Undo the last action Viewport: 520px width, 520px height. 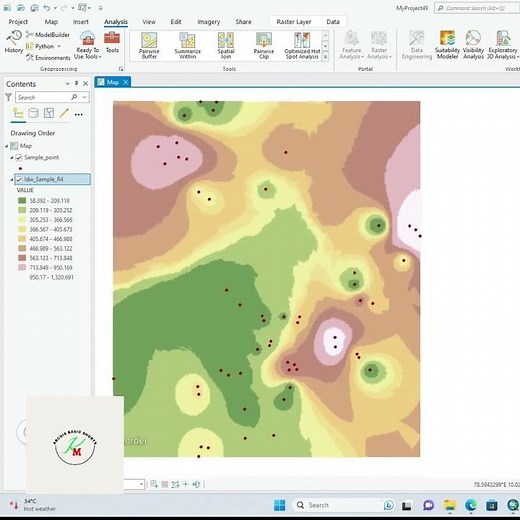[x=47, y=7]
